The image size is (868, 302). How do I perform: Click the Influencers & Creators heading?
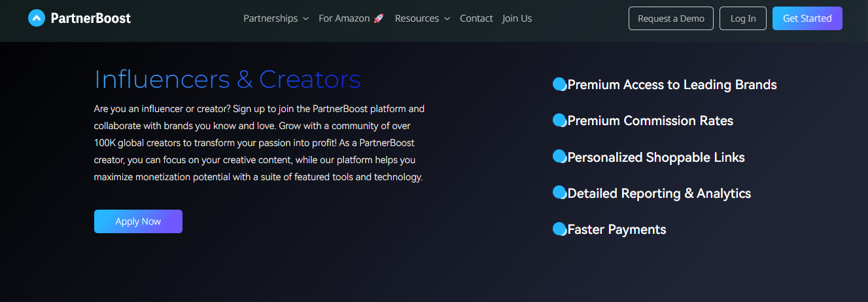[x=228, y=79]
